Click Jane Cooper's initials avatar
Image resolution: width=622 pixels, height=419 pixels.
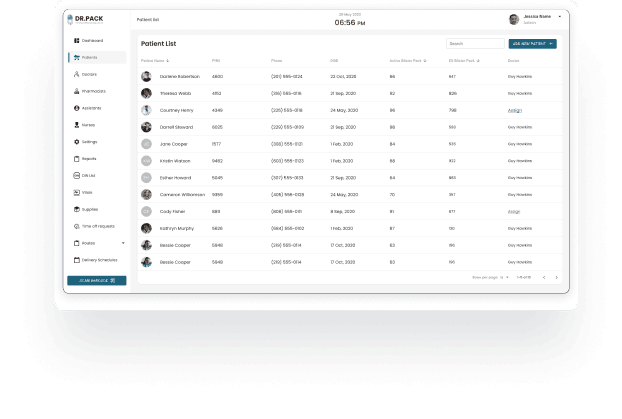[146, 144]
